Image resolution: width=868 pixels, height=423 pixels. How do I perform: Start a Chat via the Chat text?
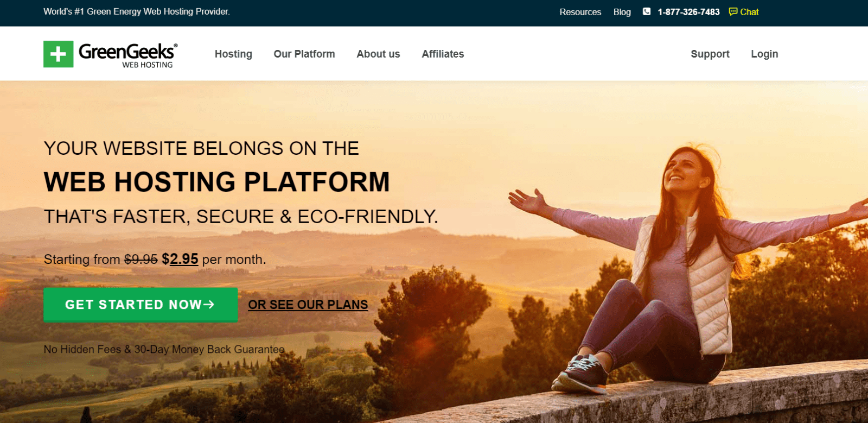point(749,12)
